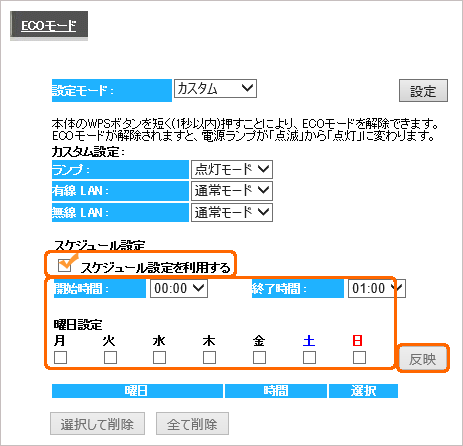Check the 日 (Sunday) checkbox
The image size is (463, 446).
coord(359,358)
